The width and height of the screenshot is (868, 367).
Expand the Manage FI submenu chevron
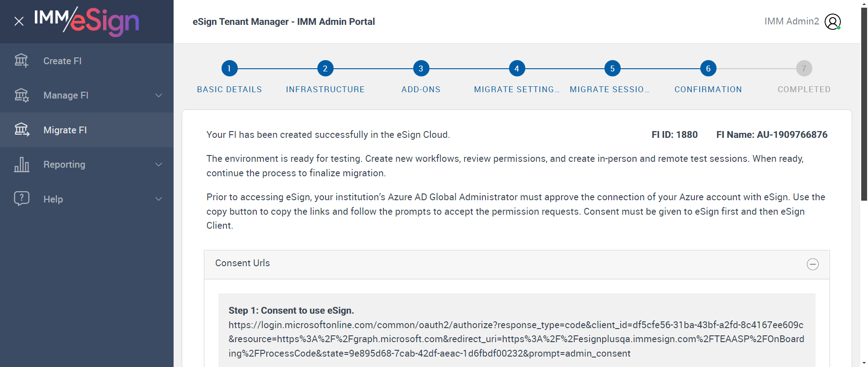click(x=159, y=95)
